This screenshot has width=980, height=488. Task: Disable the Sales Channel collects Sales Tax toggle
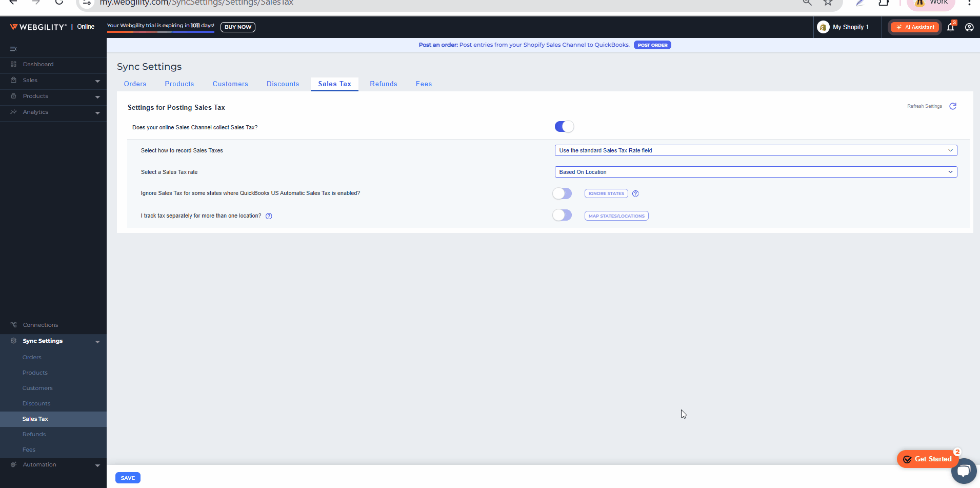tap(564, 127)
